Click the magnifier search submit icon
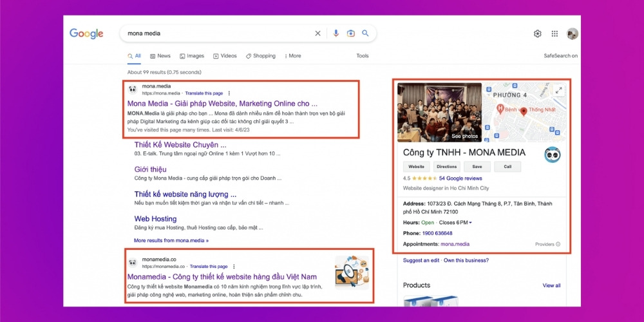This screenshot has width=644, height=322. tap(366, 33)
